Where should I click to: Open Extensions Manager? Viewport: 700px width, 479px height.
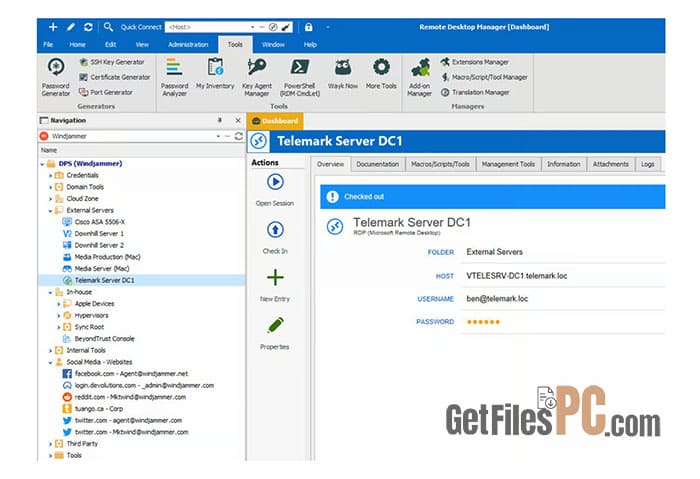(x=475, y=62)
